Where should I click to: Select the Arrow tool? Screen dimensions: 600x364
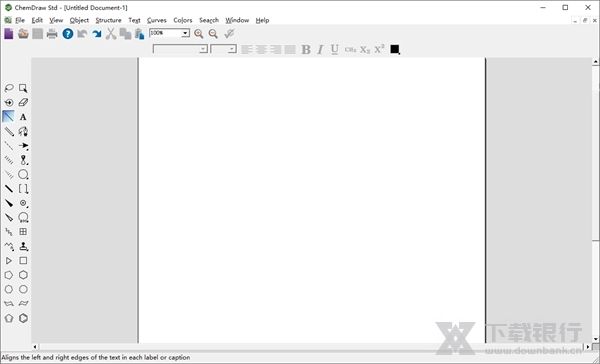pos(23,146)
